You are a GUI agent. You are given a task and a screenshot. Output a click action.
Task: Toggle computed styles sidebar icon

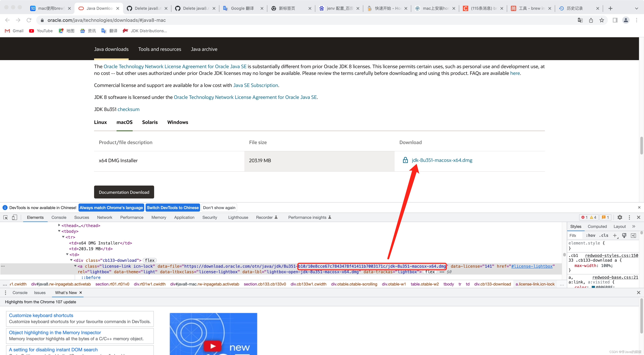coord(633,235)
